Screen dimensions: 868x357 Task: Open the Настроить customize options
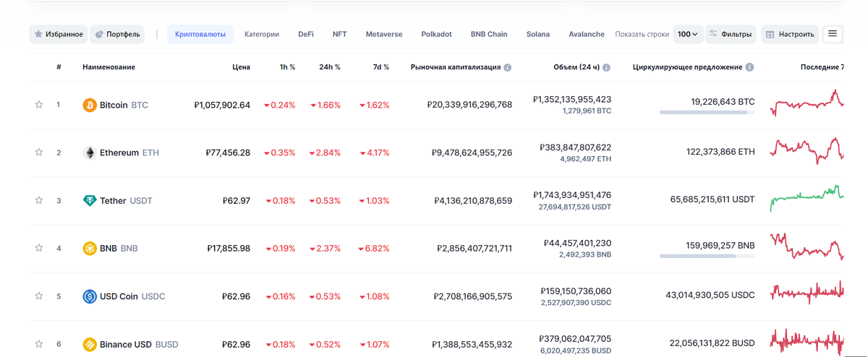[791, 34]
